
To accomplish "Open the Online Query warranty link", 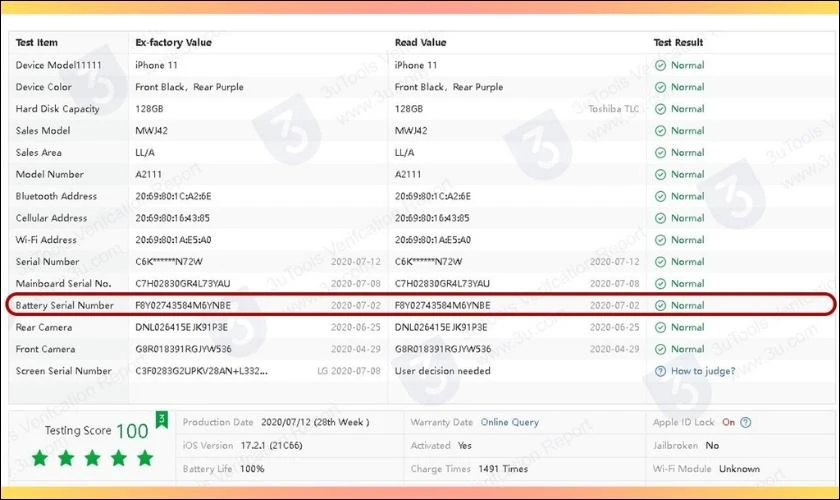I will (x=509, y=422).
